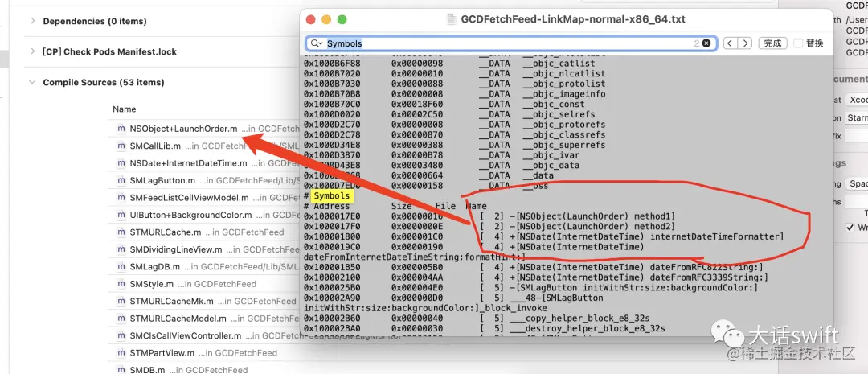
Task: Click the __objc_superrefs text line
Action: tap(454, 145)
